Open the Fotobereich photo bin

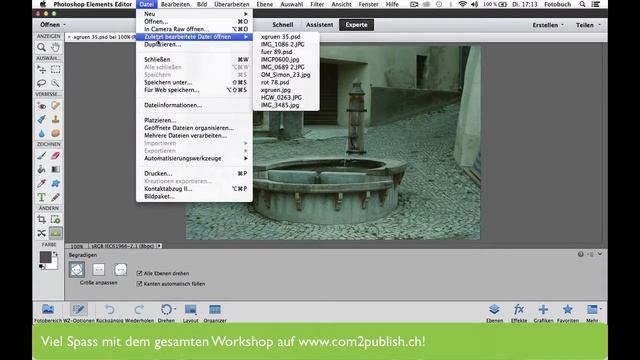48,313
